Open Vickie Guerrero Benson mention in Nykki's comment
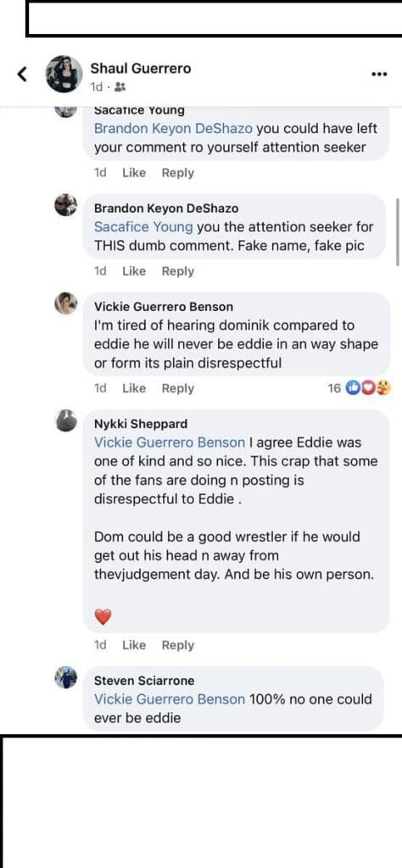402x868 pixels. [170, 442]
